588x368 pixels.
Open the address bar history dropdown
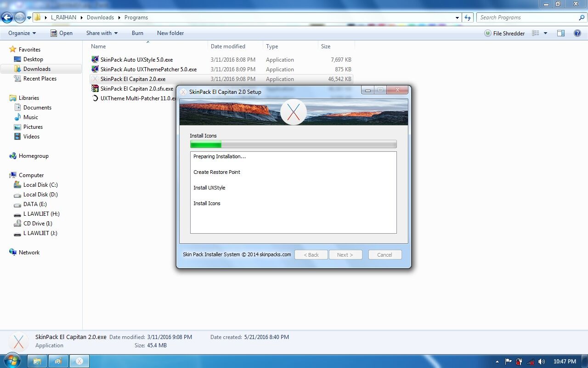(457, 17)
